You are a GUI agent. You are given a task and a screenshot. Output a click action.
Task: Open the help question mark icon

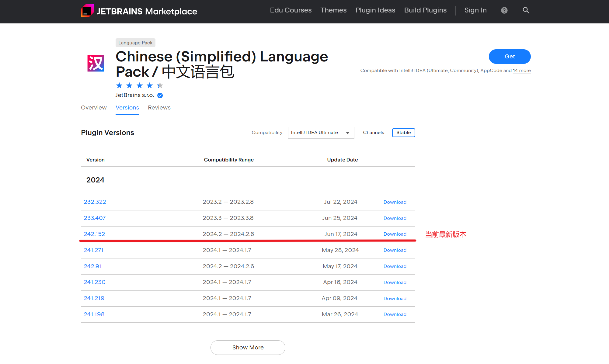pyautogui.click(x=504, y=10)
